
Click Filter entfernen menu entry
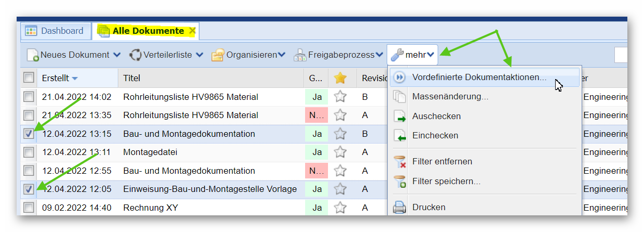(x=484, y=161)
